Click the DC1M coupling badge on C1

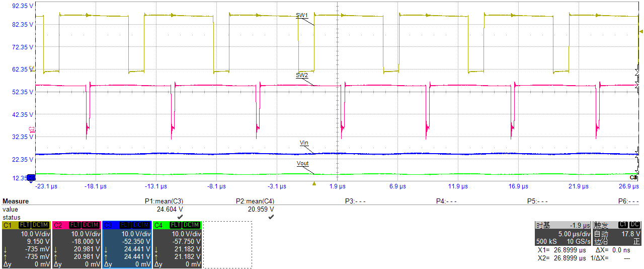coord(40,225)
